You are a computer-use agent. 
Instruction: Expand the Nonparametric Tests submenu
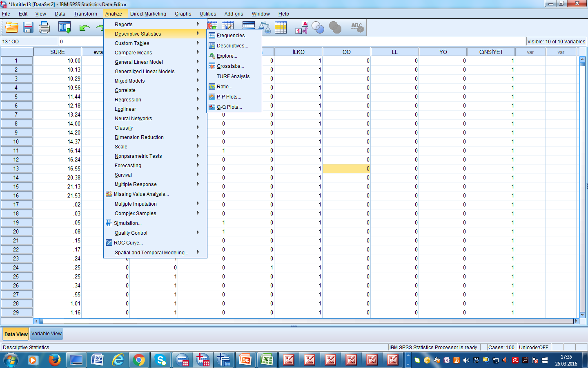pyautogui.click(x=155, y=156)
